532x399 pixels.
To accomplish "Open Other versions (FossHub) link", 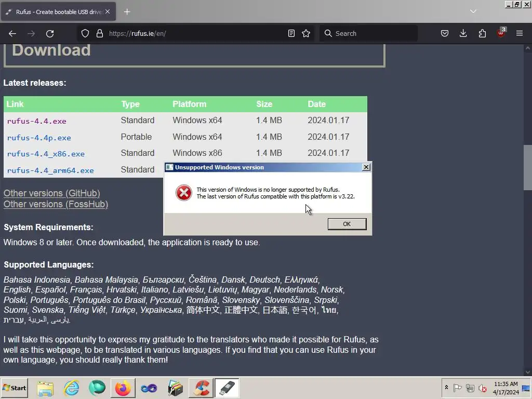I will click(x=56, y=204).
